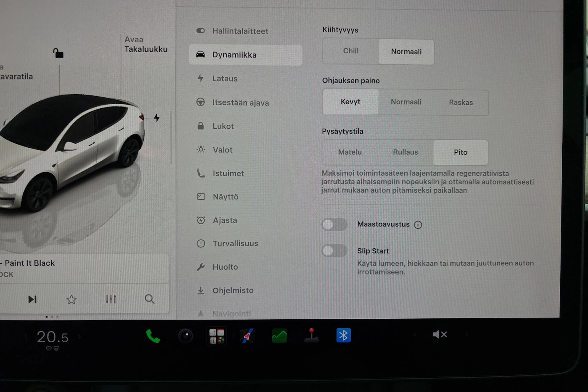Open the Bluetooth settings

(343, 335)
